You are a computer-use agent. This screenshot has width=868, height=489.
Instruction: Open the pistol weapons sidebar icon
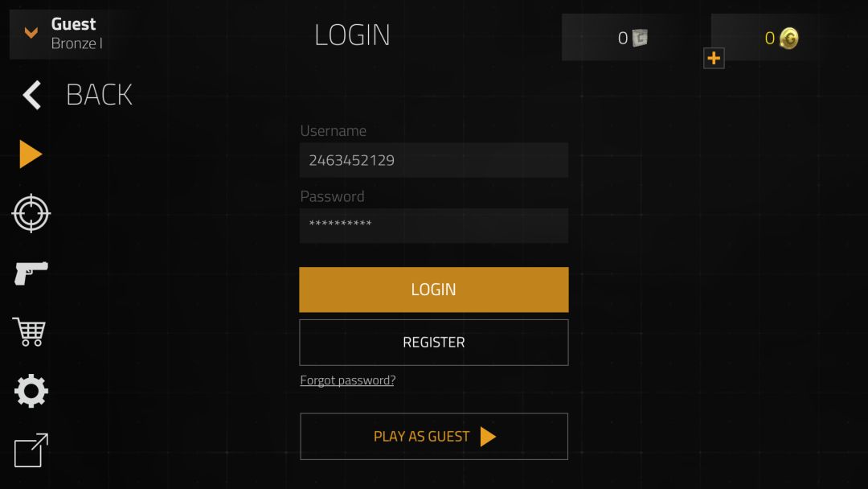(31, 273)
